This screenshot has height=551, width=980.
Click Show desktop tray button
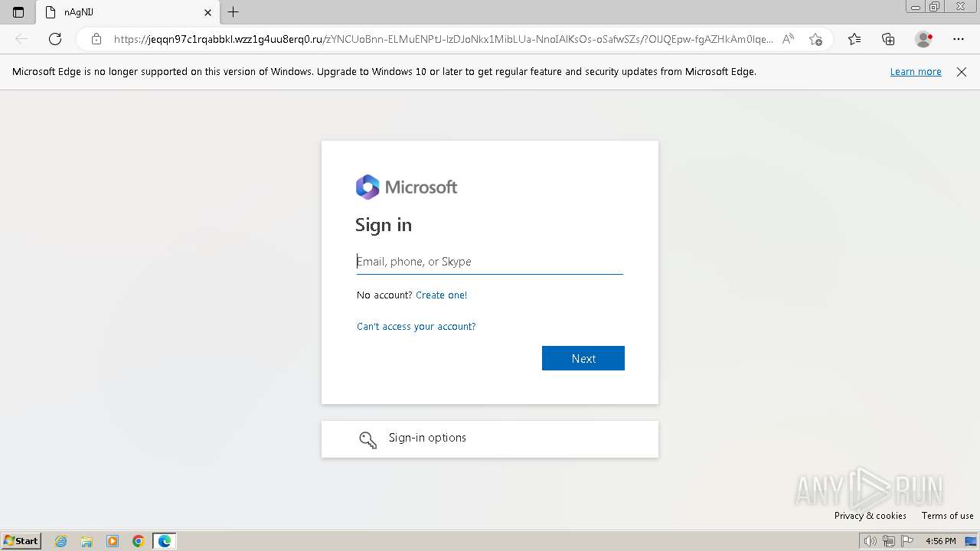point(971,541)
